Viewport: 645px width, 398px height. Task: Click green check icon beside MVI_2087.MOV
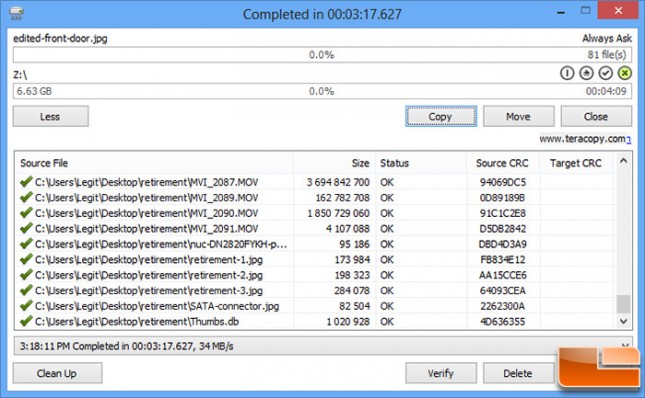(26, 181)
